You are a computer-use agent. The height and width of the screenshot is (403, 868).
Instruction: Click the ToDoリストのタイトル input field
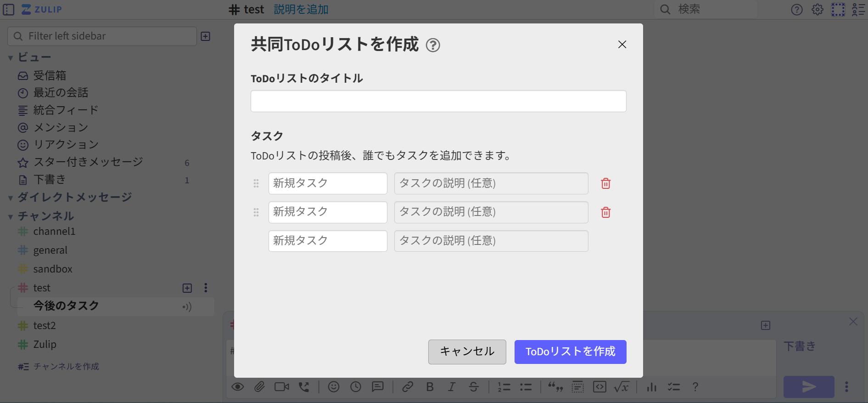438,101
